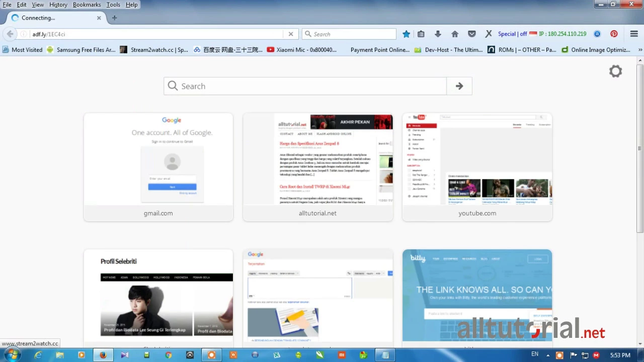The image size is (644, 362).
Task: Click the new tab plus button
Action: 114,18
